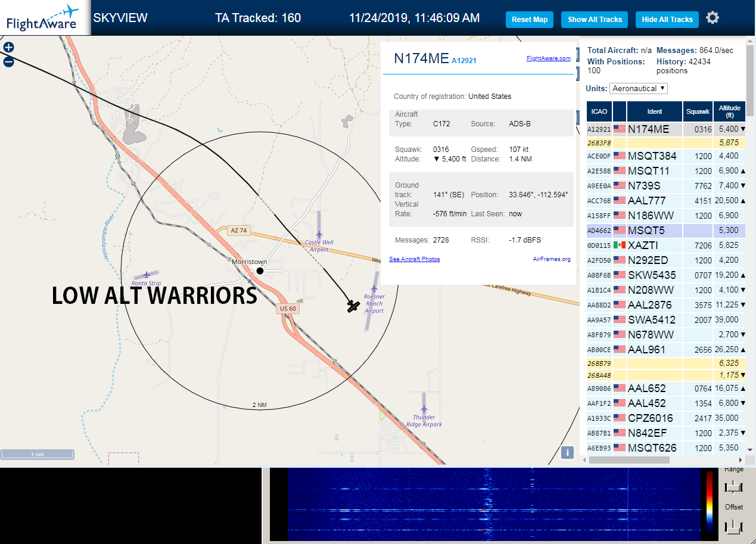Click the Thunder Ridge Airpark icon
Viewport: 756px width, 544px height.
pos(424,409)
